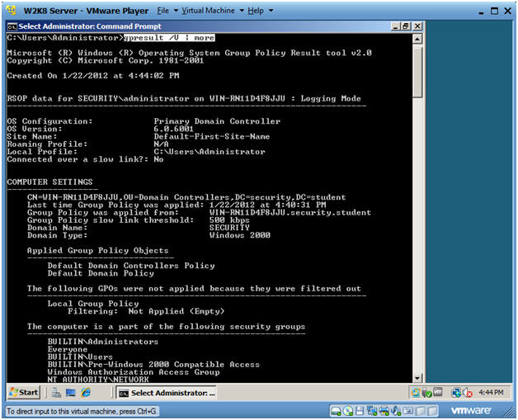518x420 pixels.
Task: Click the 'Primary Domain Controller' value
Action: tap(217, 121)
